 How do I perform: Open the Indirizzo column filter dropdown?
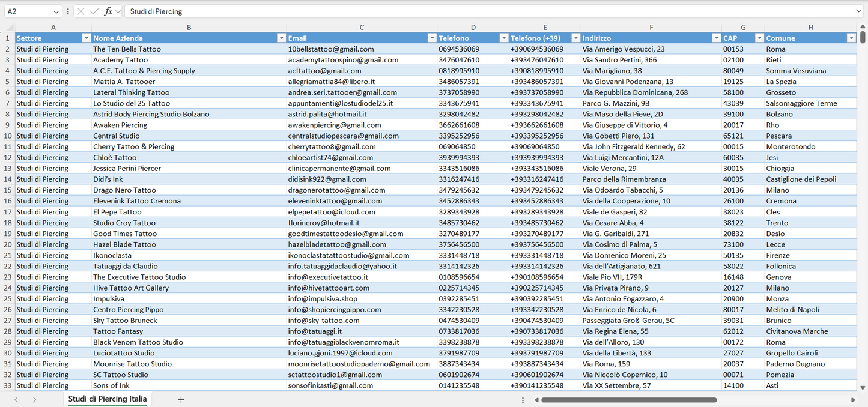point(716,38)
